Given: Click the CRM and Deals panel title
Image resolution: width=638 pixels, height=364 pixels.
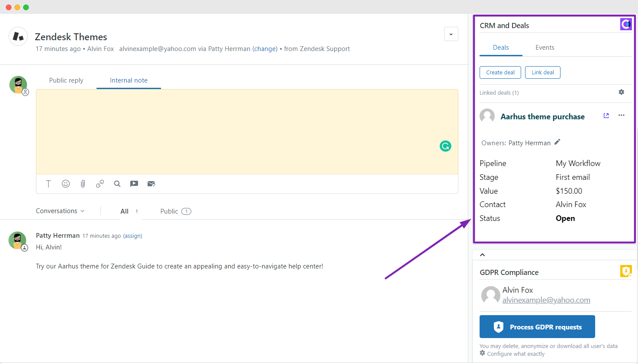Looking at the screenshot, I should point(504,26).
